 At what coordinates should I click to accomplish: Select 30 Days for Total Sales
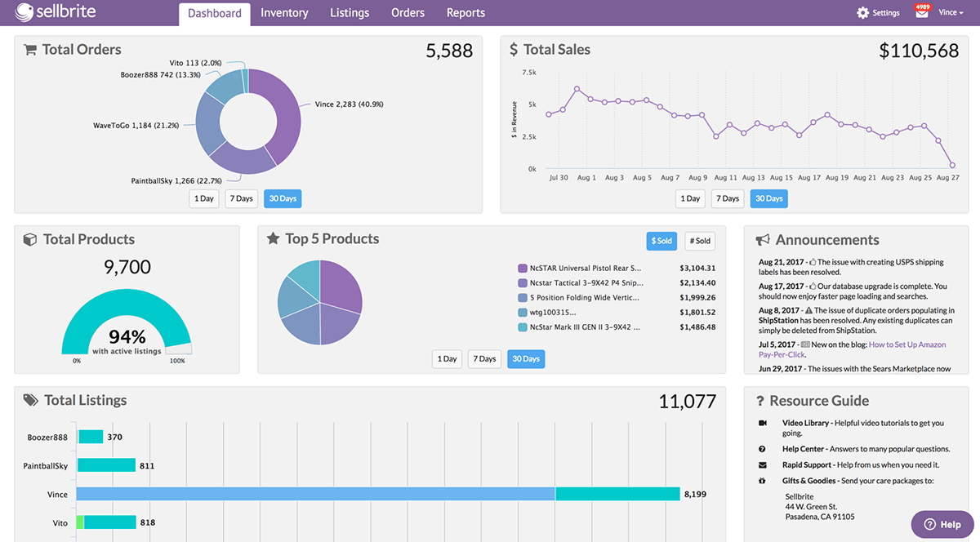pos(768,198)
